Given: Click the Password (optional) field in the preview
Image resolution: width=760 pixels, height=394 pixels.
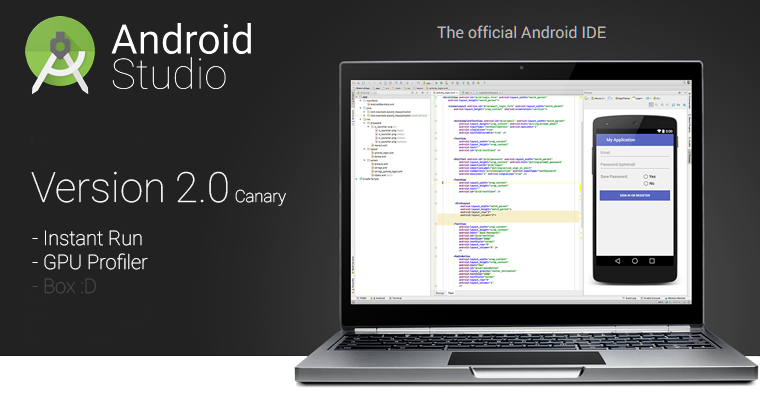Looking at the screenshot, I should 634,165.
